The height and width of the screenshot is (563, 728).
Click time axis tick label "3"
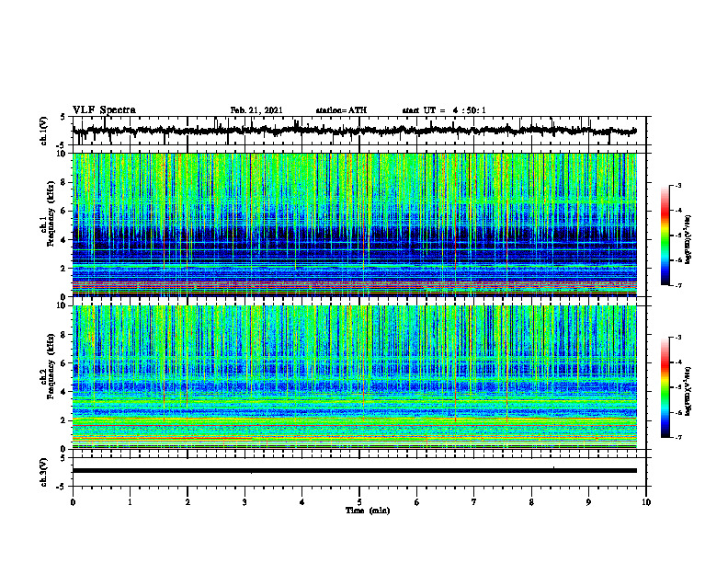coord(245,502)
